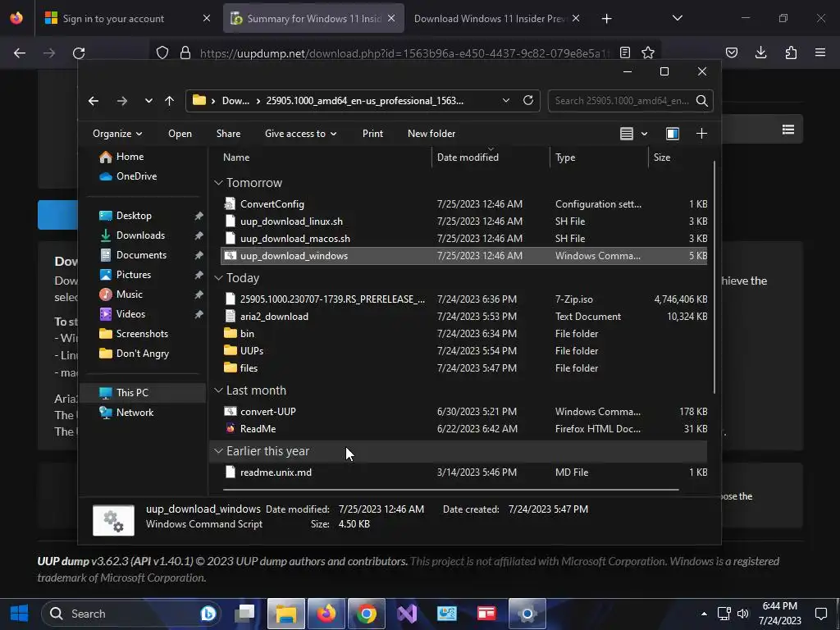Open a new Firefox tab
The image size is (840, 630).
pyautogui.click(x=606, y=19)
